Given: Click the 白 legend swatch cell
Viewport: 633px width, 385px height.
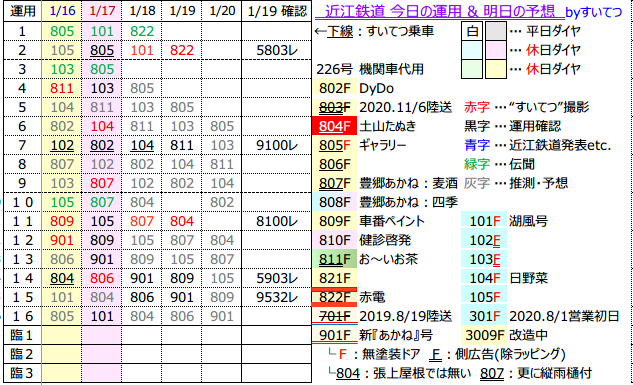Looking at the screenshot, I should 472,31.
